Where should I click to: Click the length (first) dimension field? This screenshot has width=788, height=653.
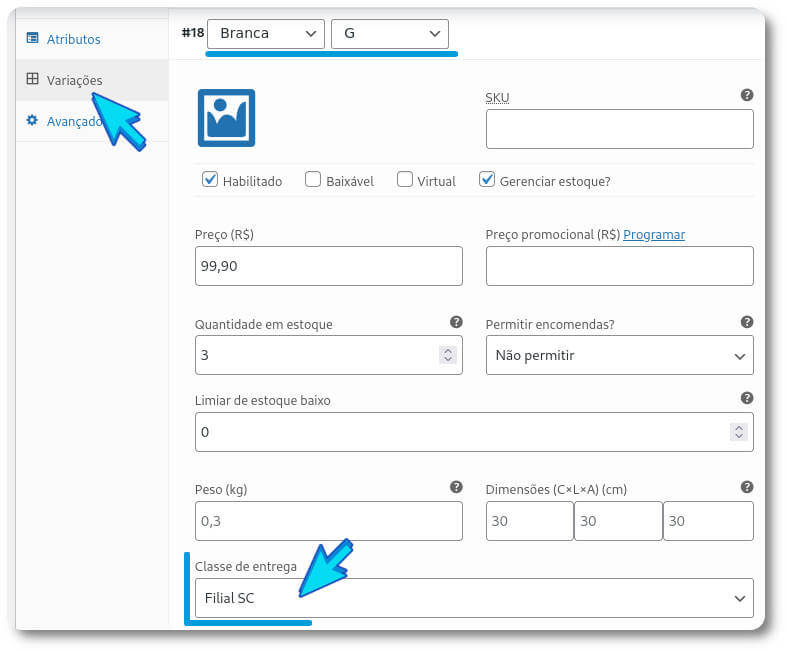pyautogui.click(x=530, y=521)
